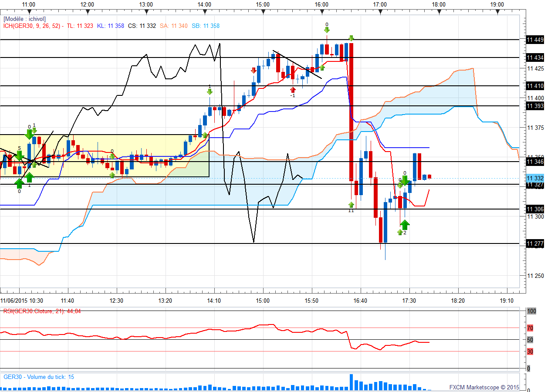Select the small green up arrow below the 12:30 candles
Image resolution: width=551 pixels, height=392 pixels.
(x=112, y=175)
